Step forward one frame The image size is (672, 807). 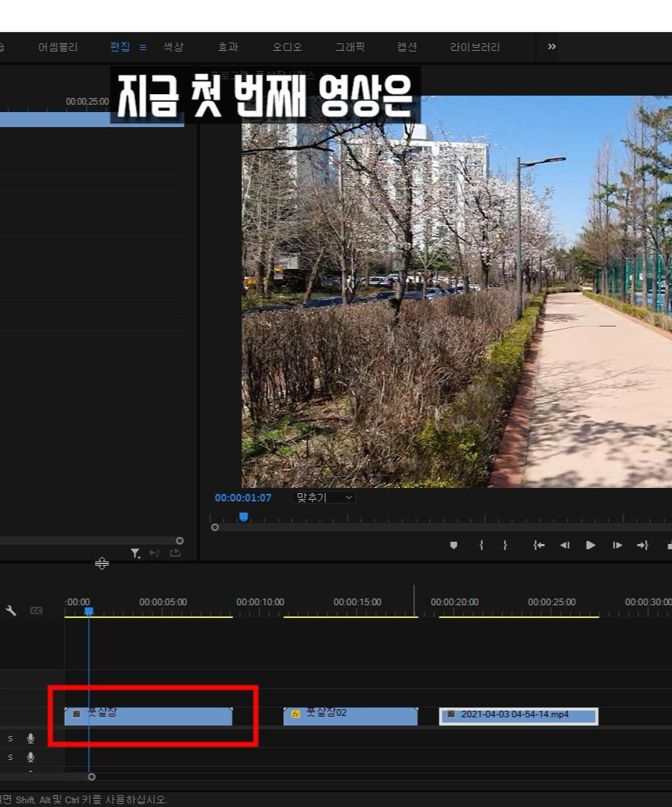coord(617,545)
